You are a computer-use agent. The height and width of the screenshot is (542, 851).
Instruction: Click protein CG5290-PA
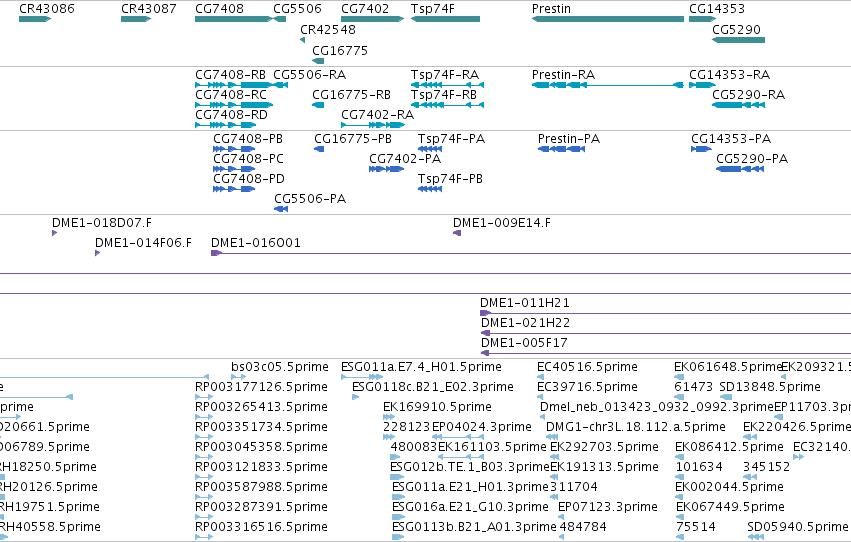(740, 169)
